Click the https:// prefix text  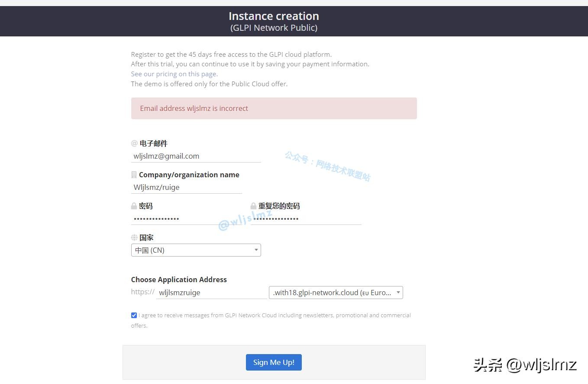(x=142, y=292)
